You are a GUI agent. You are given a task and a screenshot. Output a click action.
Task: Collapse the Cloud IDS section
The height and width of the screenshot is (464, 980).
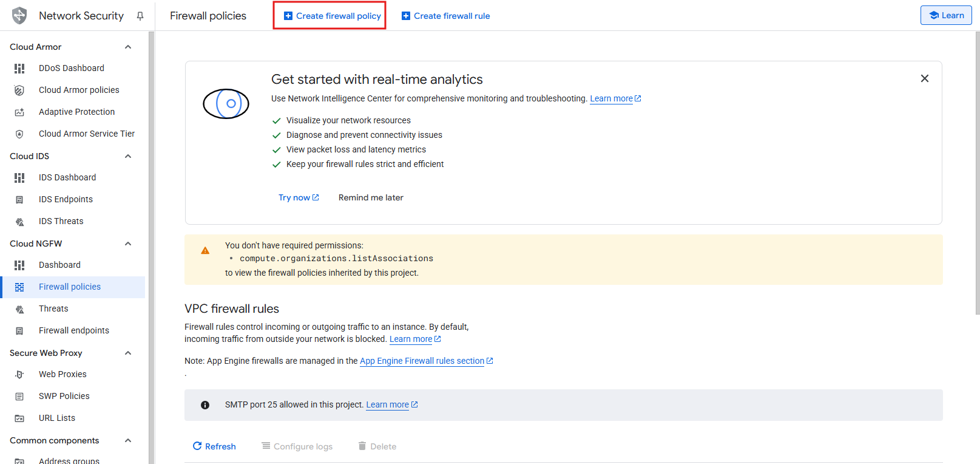click(128, 156)
